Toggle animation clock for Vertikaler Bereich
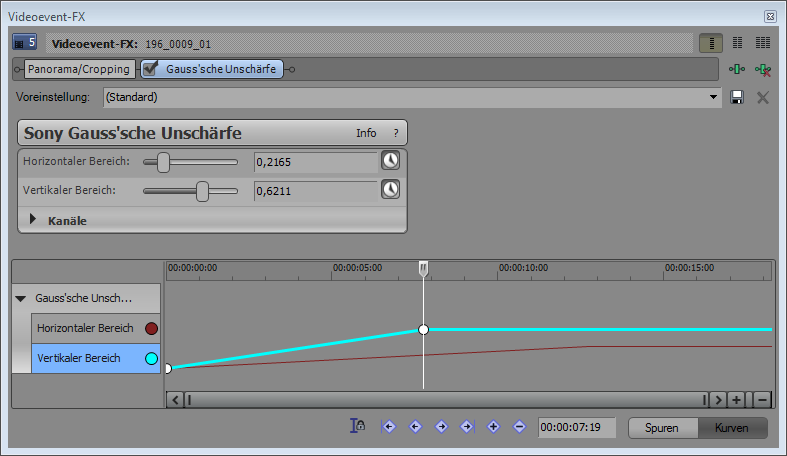The image size is (787, 456). 390,189
